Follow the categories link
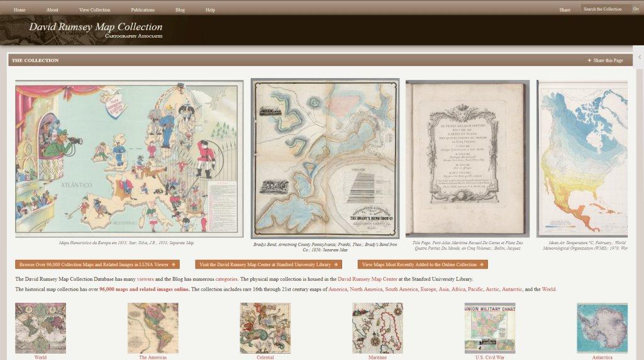 pyautogui.click(x=226, y=279)
